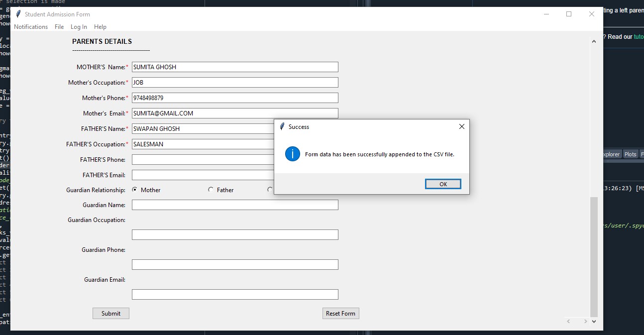Click the scroll up arrow of the form

(593, 42)
